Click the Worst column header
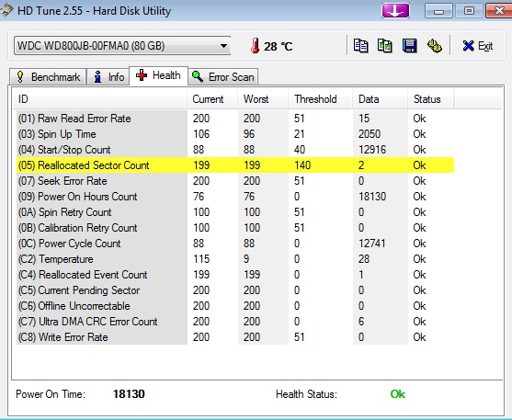The width and height of the screenshot is (512, 420). tap(263, 99)
